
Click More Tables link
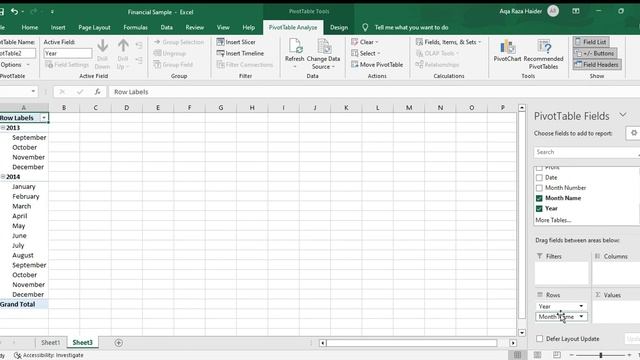[x=553, y=220]
